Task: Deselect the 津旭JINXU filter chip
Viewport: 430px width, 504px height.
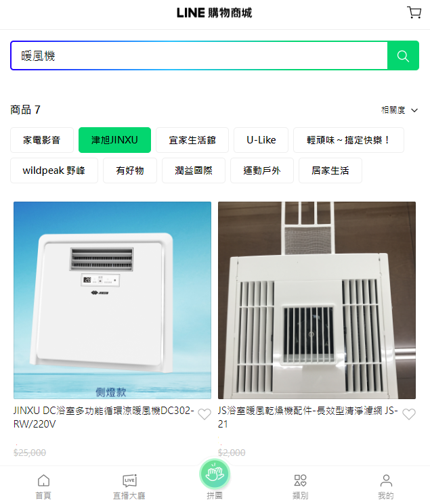Action: [x=114, y=140]
